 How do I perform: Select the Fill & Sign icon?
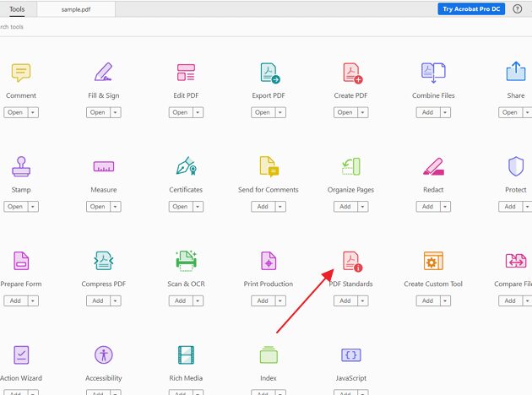104,72
